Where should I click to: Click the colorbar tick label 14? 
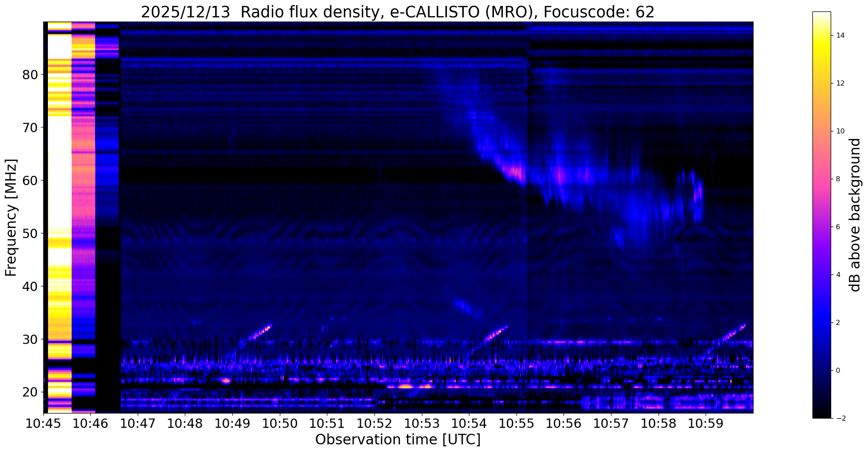pos(840,36)
